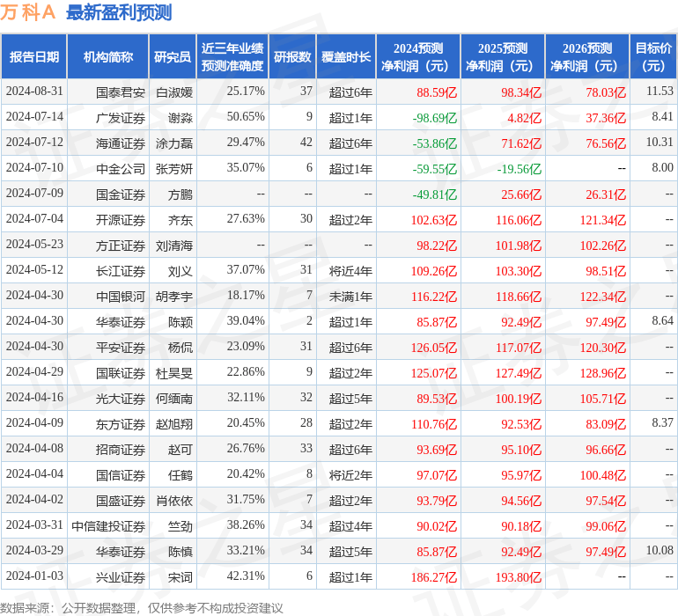Viewport: 678px width, 616px height.
Task: Select coverage cell 未满1年
Action: 350,297
